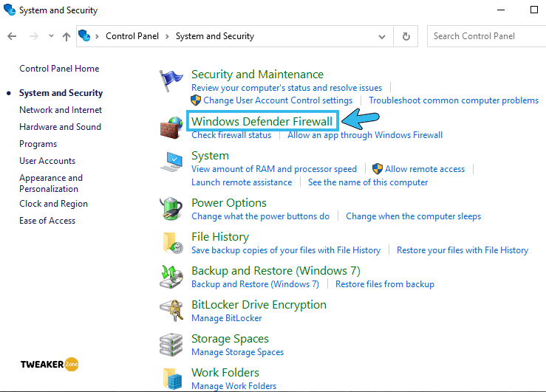Go up one level with the up arrow

[x=66, y=36]
